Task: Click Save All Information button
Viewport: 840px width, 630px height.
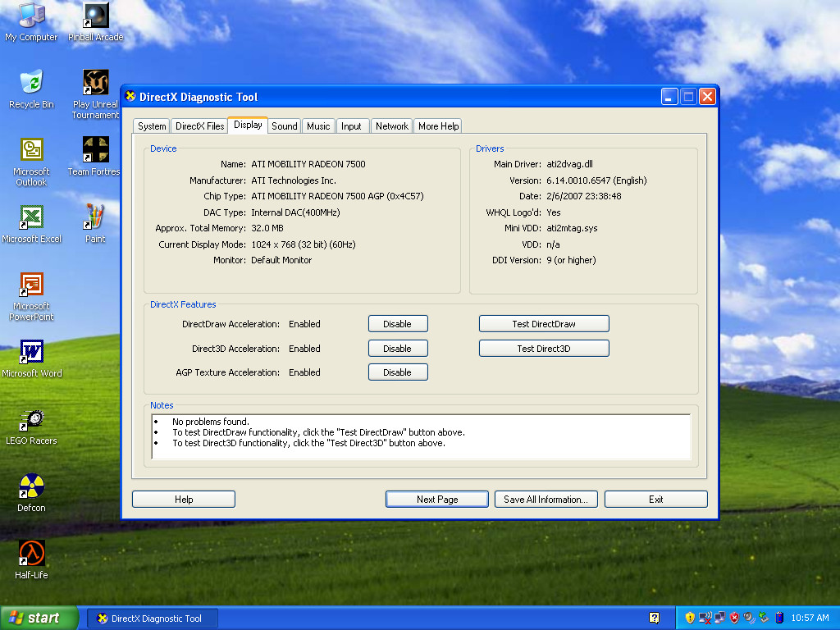Action: point(546,500)
